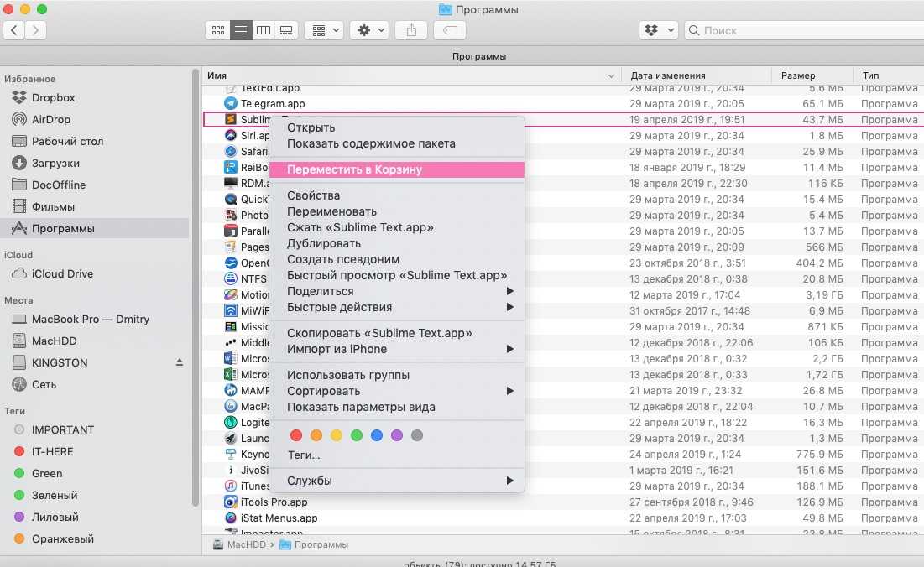Screen dimensions: 924x567
Task: Choose Открыть in the context menu
Action: (x=397, y=127)
